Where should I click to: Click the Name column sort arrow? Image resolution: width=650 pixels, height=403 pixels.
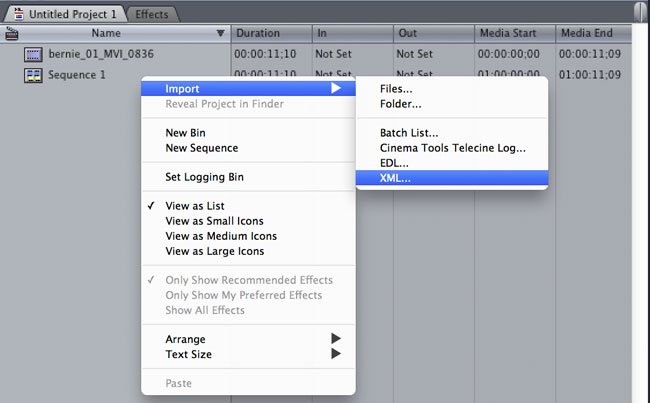pyautogui.click(x=221, y=33)
